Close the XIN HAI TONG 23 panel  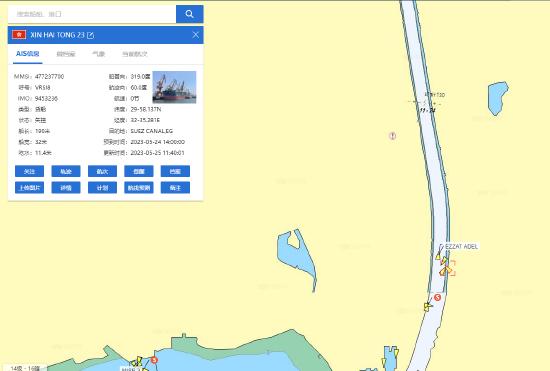pos(195,35)
